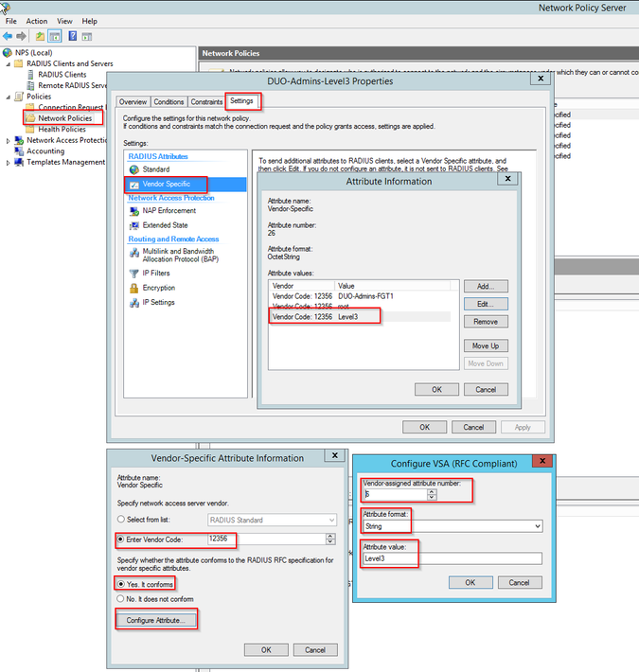Click Edit in Attribute Information dialog
This screenshot has height=672, width=639.
[x=486, y=304]
